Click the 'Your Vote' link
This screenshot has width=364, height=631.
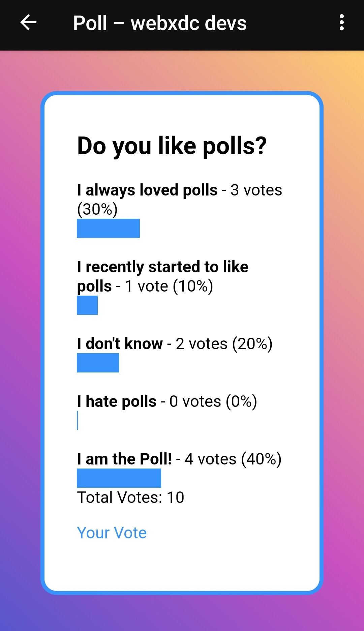(112, 533)
